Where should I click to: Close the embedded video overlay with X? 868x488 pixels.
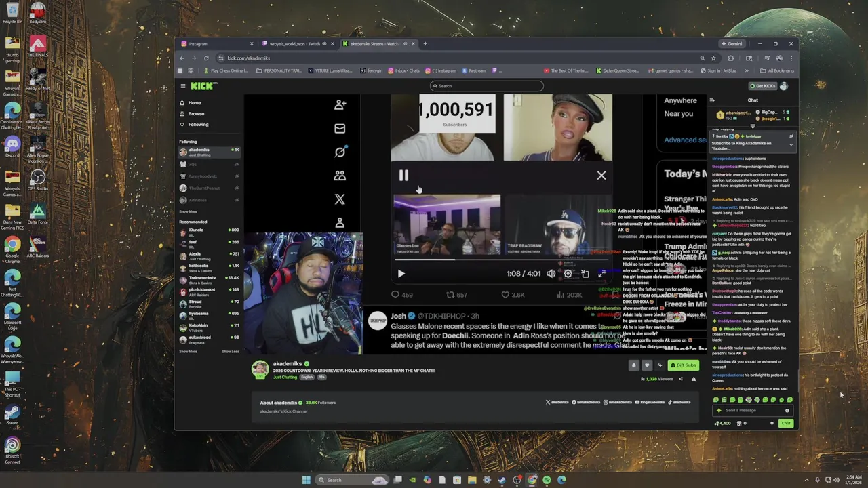(x=601, y=176)
